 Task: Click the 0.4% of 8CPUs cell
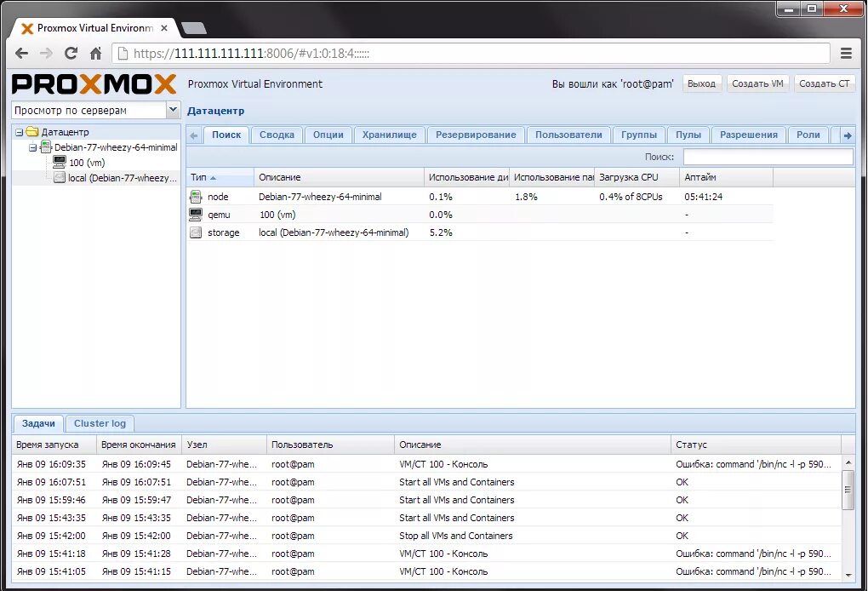(631, 197)
